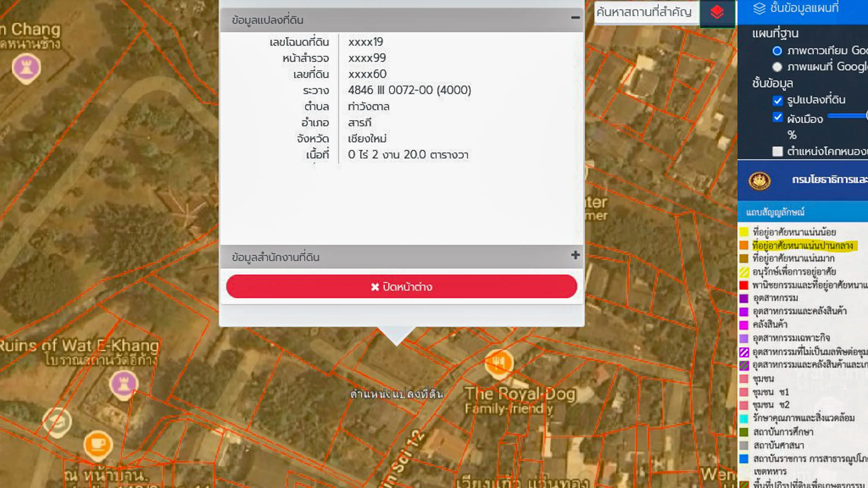868x488 pixels.
Task: Click the orange coffee cup map marker
Action: click(98, 444)
